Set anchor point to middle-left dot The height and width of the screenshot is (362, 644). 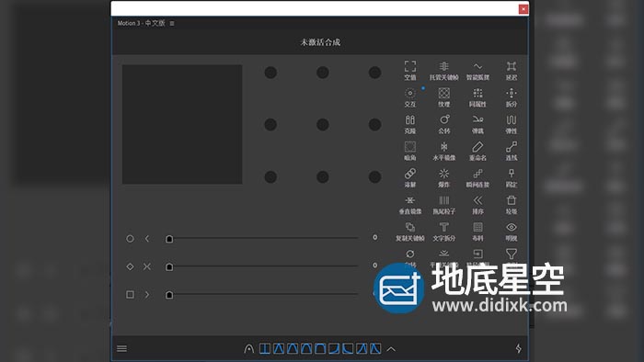[270, 125]
